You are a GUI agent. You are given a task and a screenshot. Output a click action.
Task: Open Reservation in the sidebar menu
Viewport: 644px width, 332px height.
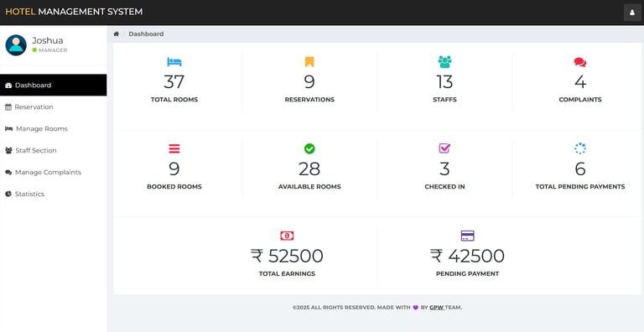(54, 106)
